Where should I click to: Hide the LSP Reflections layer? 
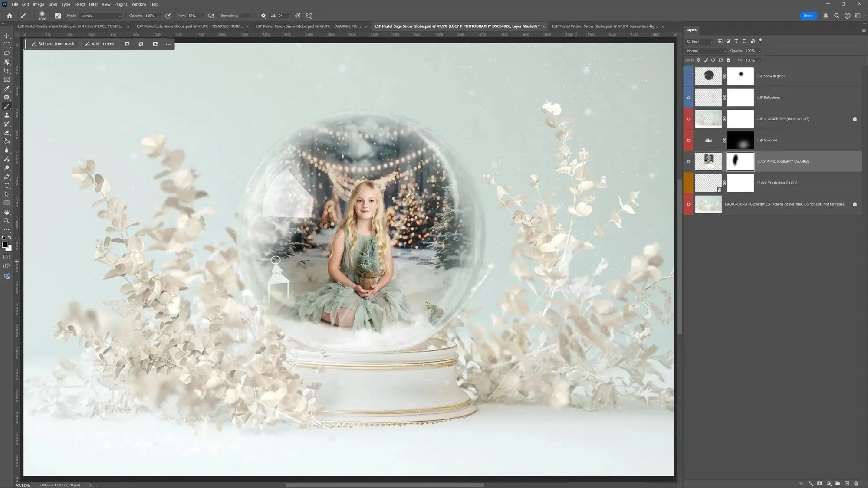click(688, 98)
